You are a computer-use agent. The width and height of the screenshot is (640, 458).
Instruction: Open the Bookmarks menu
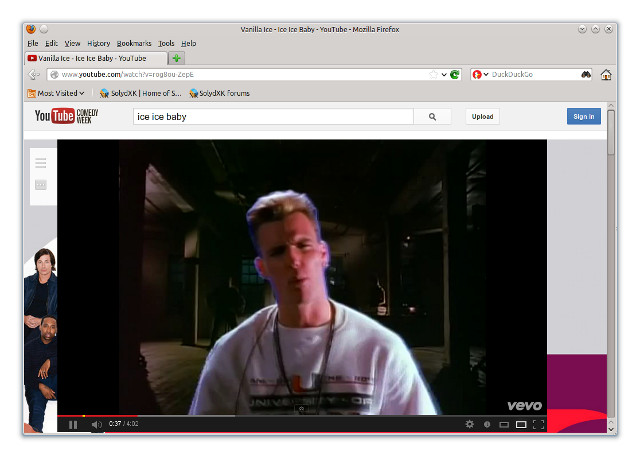click(134, 43)
